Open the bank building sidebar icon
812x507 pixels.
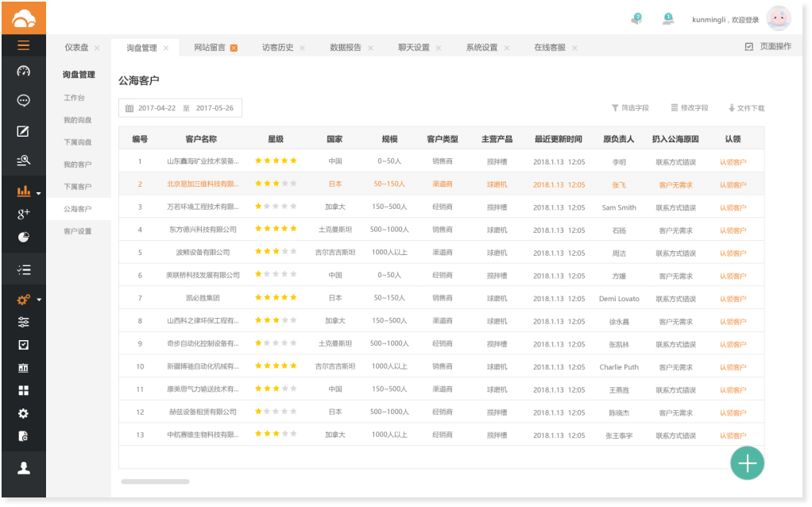(23, 368)
